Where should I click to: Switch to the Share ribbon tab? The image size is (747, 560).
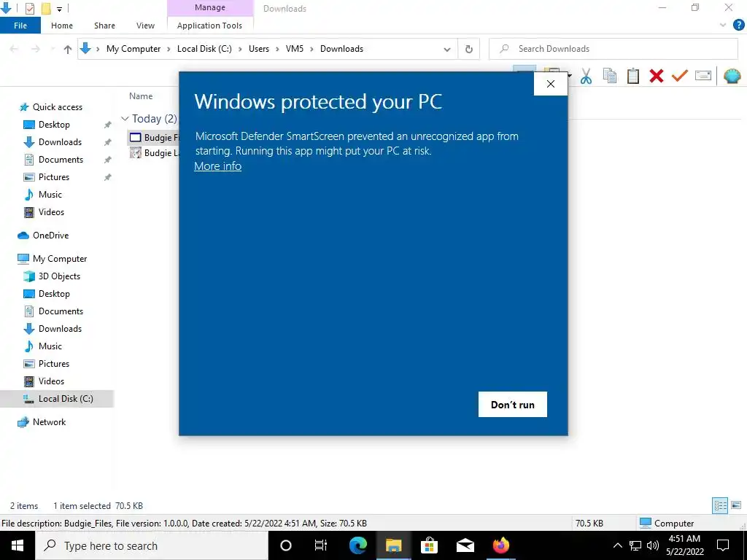[x=104, y=26]
